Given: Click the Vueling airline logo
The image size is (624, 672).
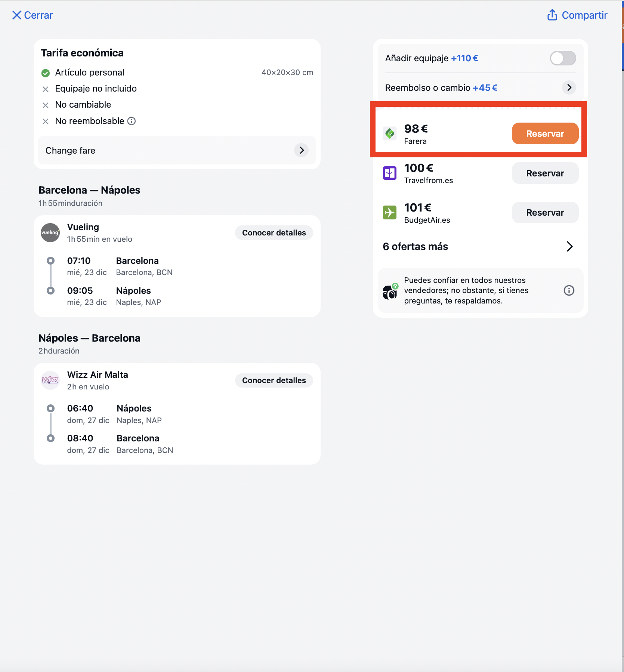Looking at the screenshot, I should click(x=50, y=232).
